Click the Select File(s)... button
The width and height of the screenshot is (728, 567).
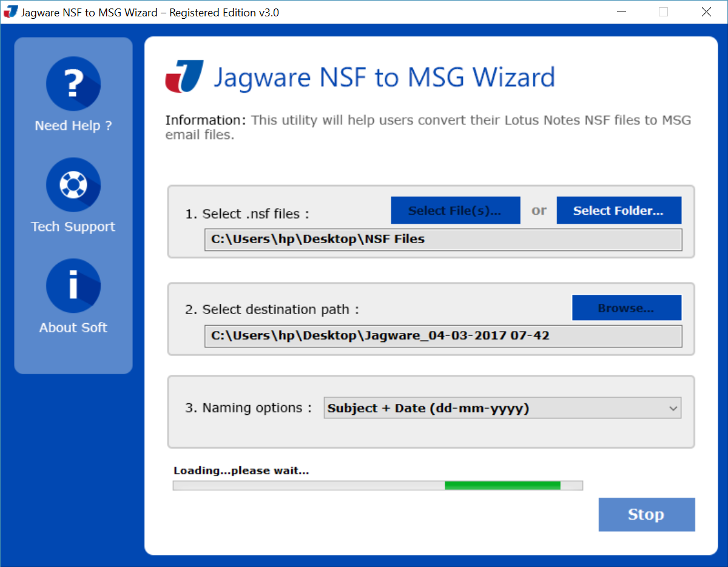pos(456,210)
